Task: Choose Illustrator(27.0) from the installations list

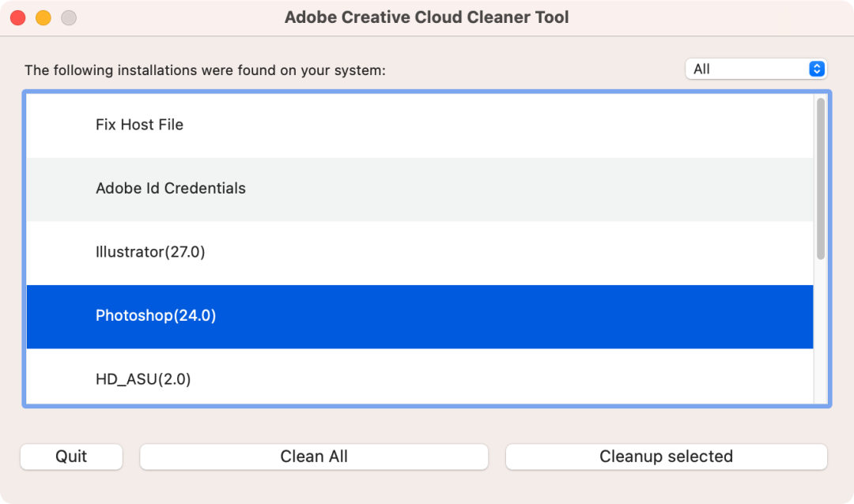Action: tap(420, 253)
